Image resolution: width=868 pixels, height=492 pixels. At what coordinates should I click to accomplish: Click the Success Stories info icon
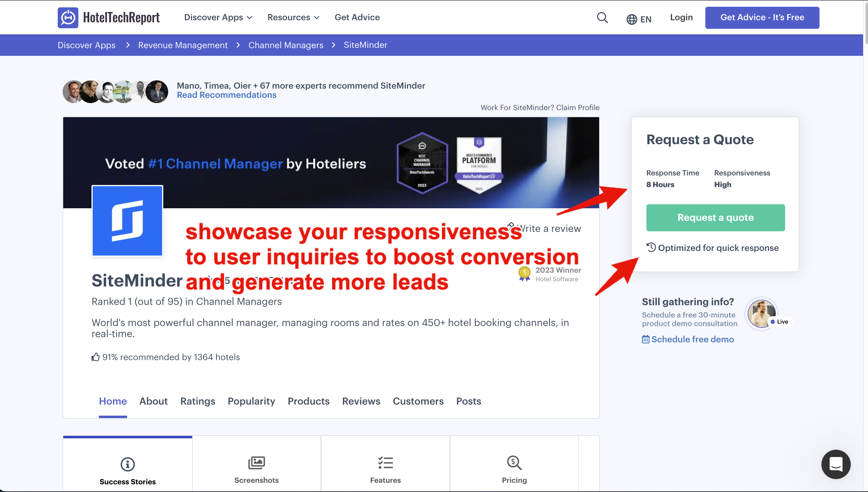coord(127,464)
